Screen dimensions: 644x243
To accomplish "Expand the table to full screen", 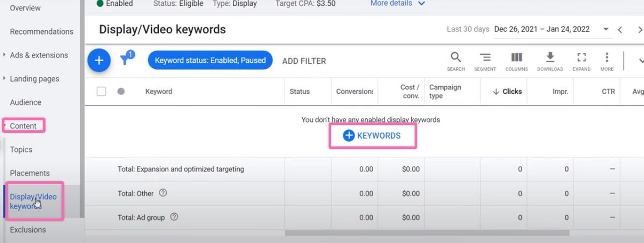I will point(581,61).
